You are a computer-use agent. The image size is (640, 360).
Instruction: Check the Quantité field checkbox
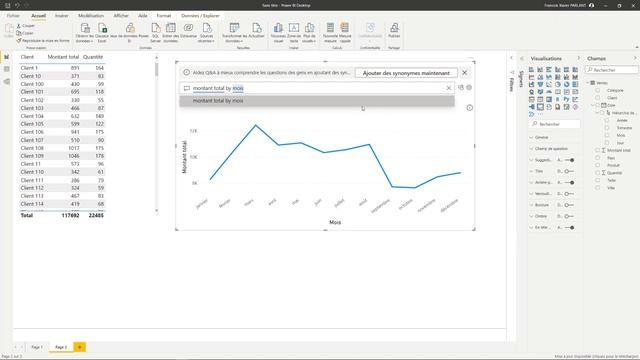pyautogui.click(x=598, y=173)
